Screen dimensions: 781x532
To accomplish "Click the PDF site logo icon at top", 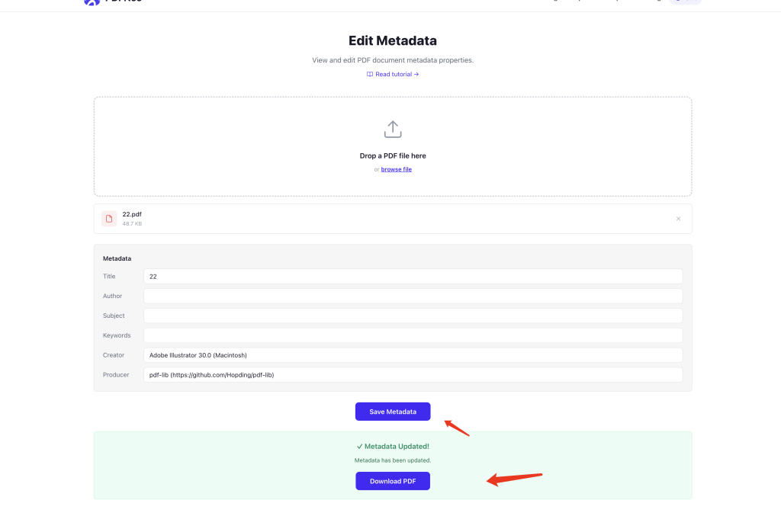I will (92, 2).
